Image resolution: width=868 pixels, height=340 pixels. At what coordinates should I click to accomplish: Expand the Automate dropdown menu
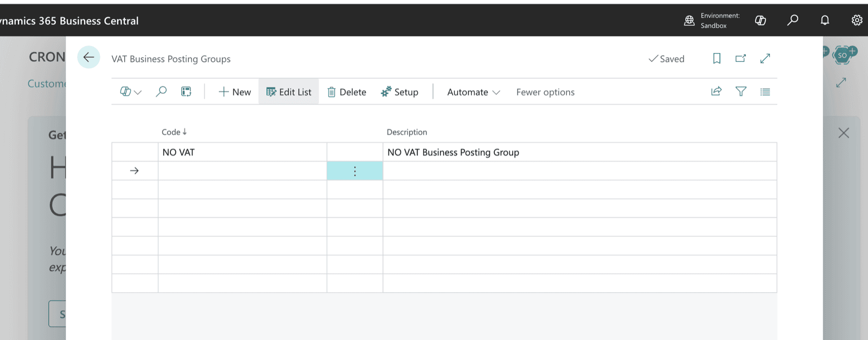coord(473,92)
